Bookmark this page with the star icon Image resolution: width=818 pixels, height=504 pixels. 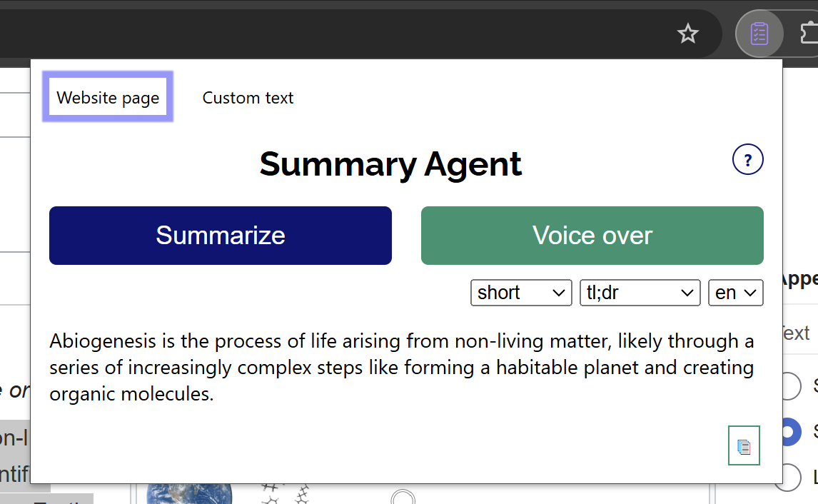(x=687, y=34)
